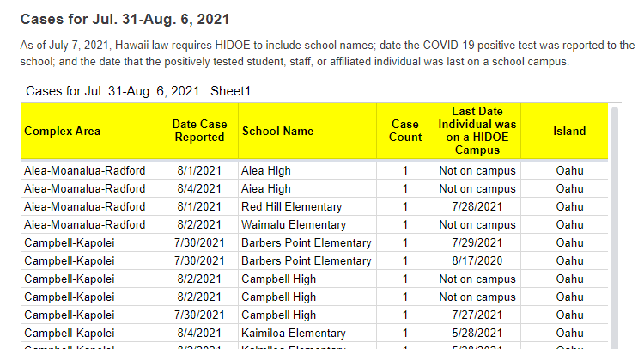This screenshot has height=349, width=644.
Task: Select the 7/28/2021 last date cell
Action: 477,207
